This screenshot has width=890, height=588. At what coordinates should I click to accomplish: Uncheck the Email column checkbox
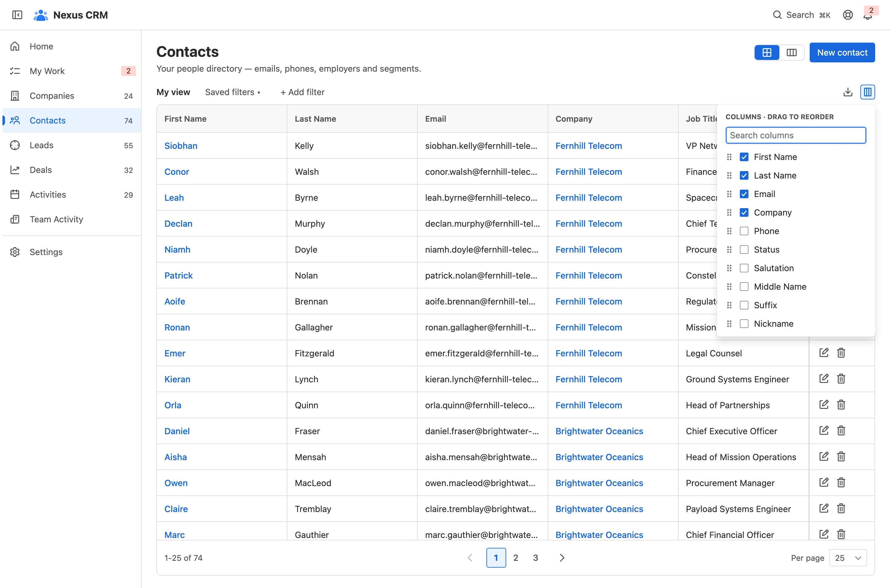point(744,194)
